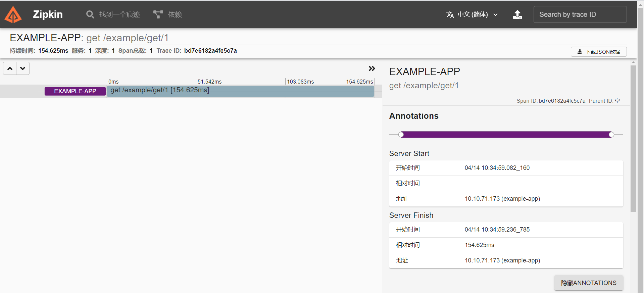Viewport: 644px width, 293px height.
Task: Click the Server Start annotation marker
Action: (x=401, y=135)
